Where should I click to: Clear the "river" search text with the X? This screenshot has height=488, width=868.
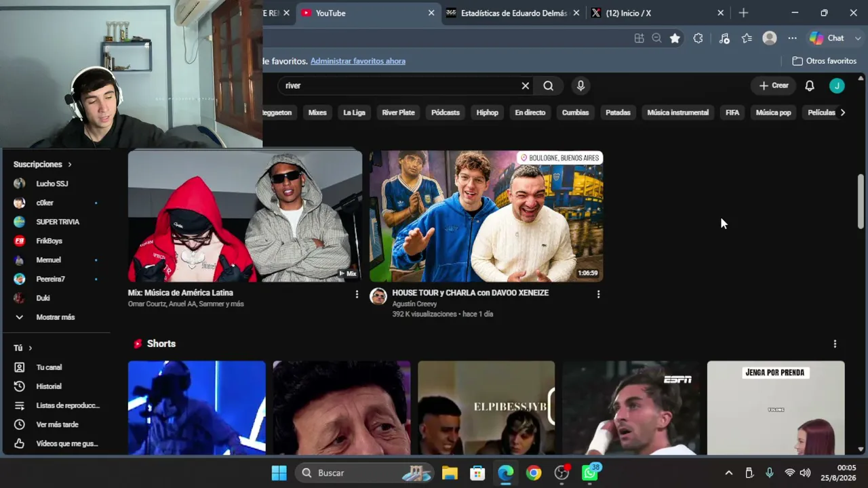[525, 85]
